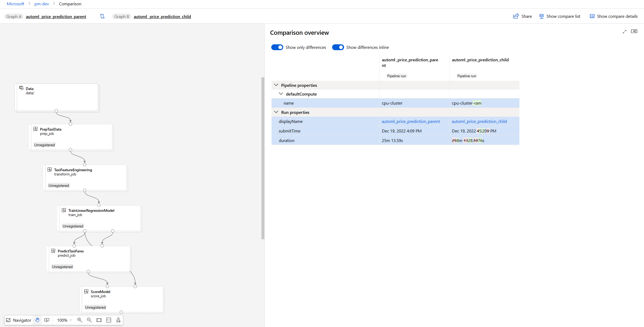The width and height of the screenshot is (644, 327).
Task: Collapse defaultCompute row
Action: click(x=281, y=94)
